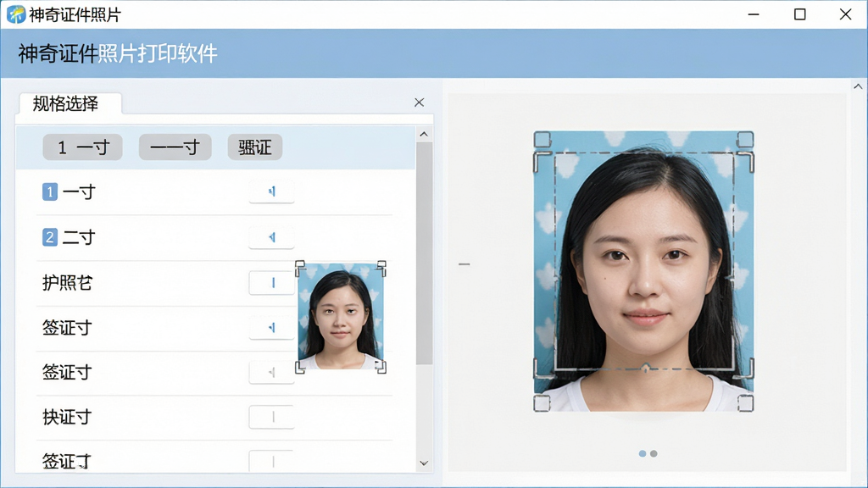Screen dimensions: 868x488
Task: Toggle the control in the 护照乜 row
Action: coord(271,283)
